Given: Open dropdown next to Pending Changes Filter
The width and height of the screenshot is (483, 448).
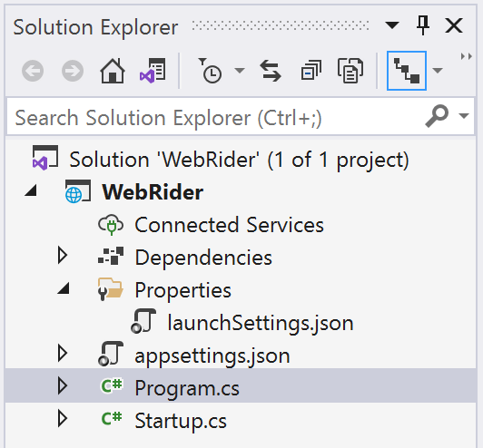Looking at the screenshot, I should [x=240, y=71].
